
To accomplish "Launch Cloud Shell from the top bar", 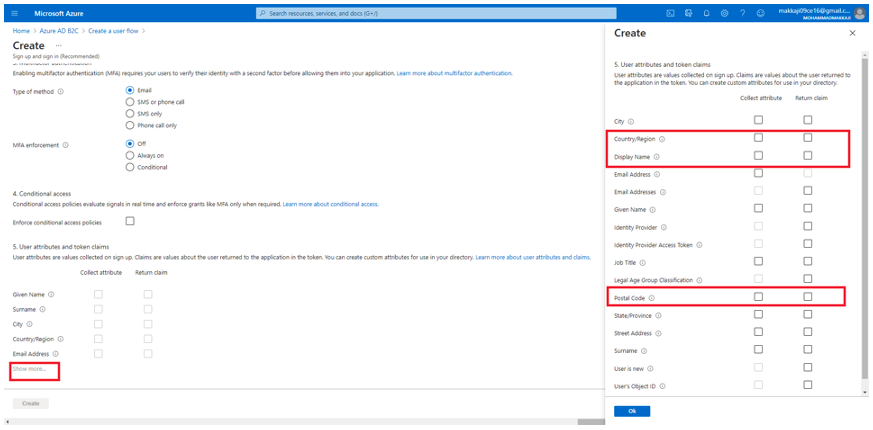I will (670, 13).
